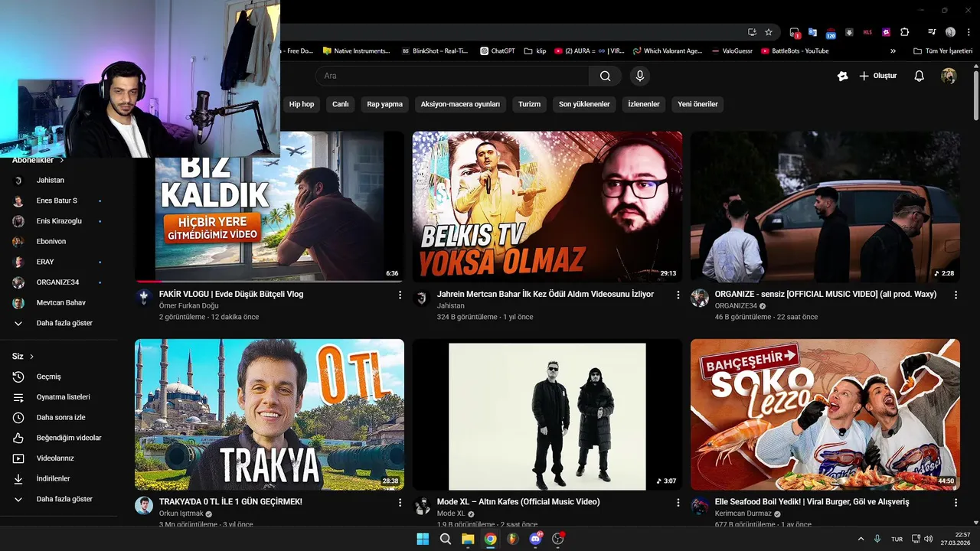Open the BattleBots - YouTube bookmark
The image size is (980, 551).
point(795,51)
